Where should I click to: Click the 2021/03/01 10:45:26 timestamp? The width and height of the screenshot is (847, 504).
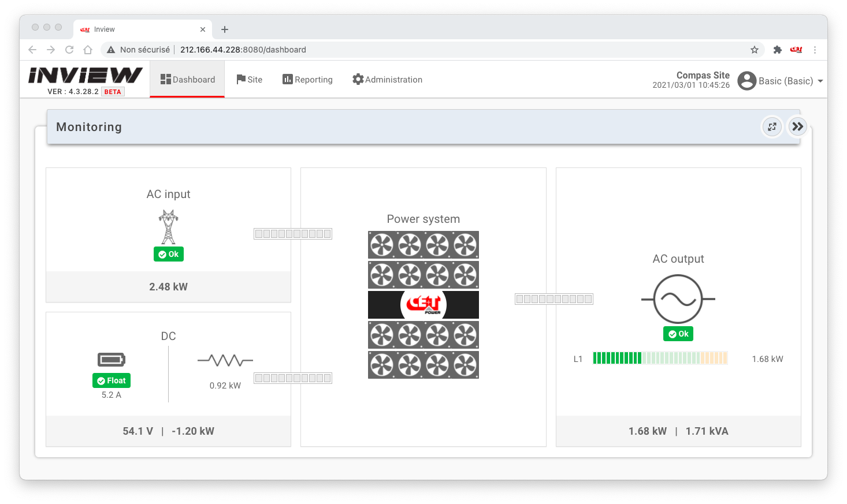tap(691, 85)
